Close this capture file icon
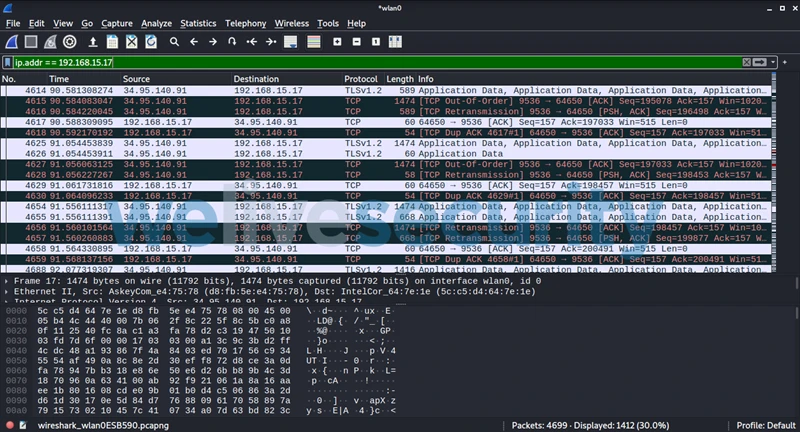Image resolution: width=800 pixels, height=432 pixels. click(132, 42)
